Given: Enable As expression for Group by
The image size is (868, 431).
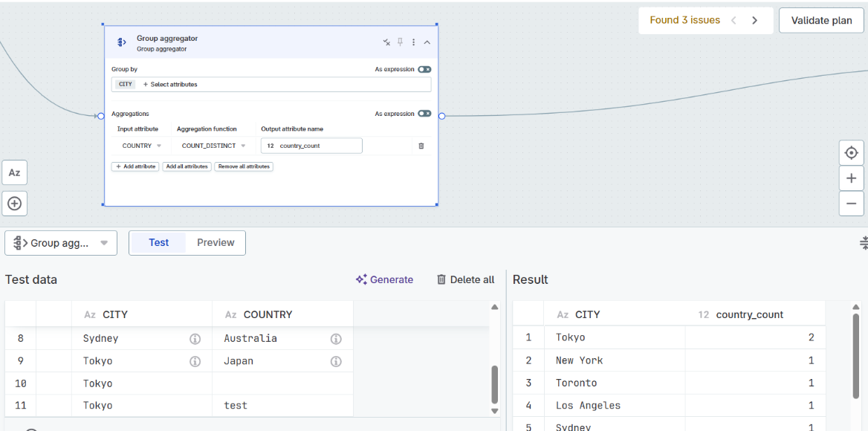Looking at the screenshot, I should pyautogui.click(x=424, y=69).
